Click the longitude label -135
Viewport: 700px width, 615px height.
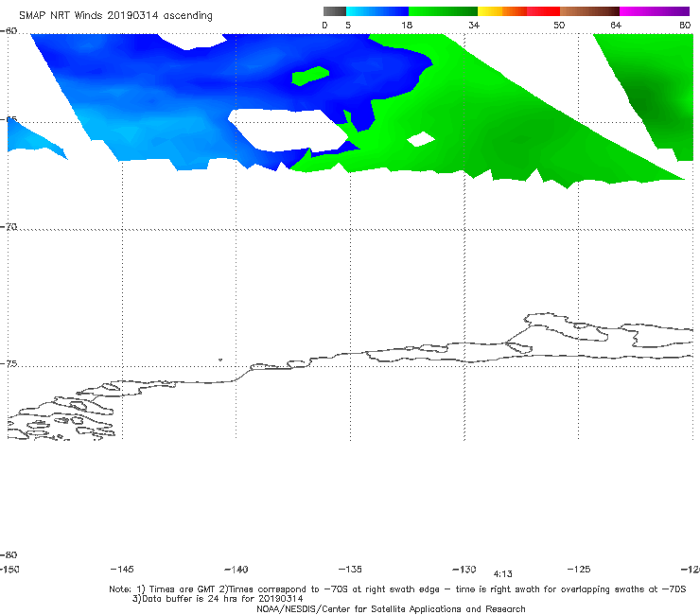click(x=350, y=569)
